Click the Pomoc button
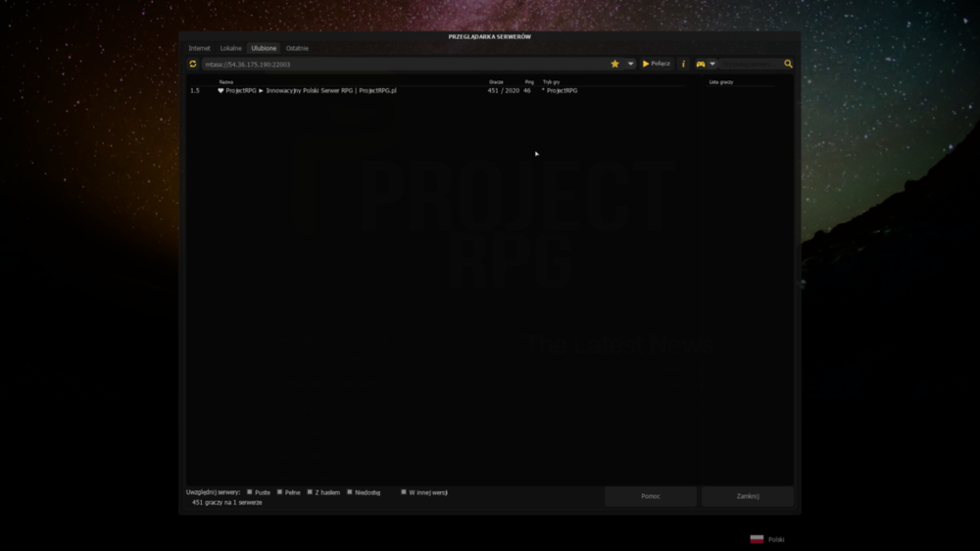This screenshot has height=551, width=980. 651,496
